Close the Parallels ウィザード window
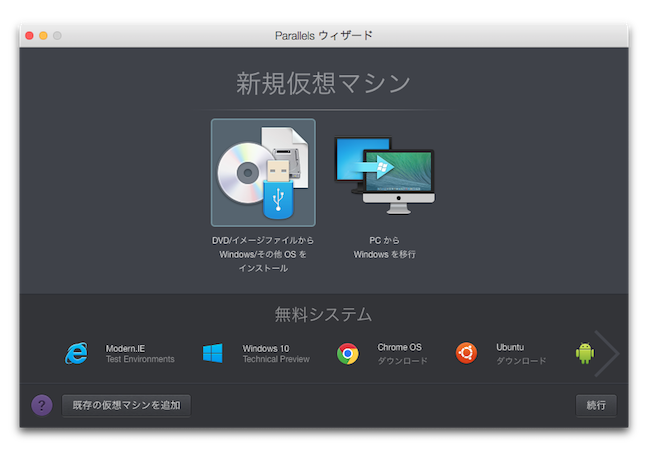 (29, 36)
